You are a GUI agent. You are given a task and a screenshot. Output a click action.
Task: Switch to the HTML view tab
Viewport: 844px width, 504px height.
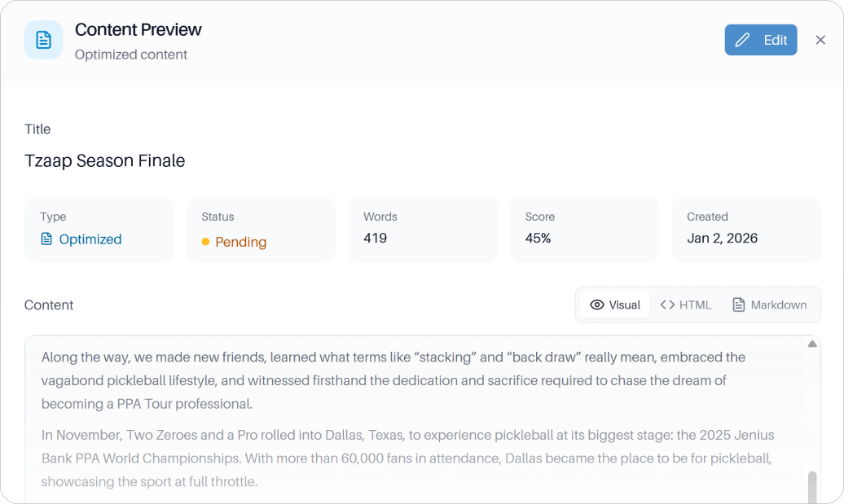click(686, 305)
